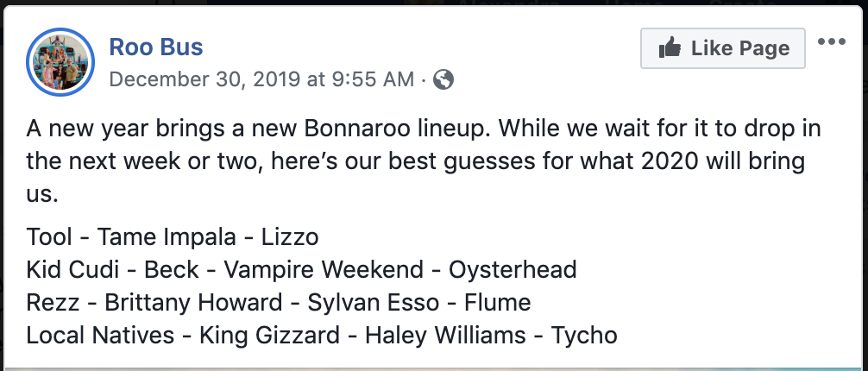Click on the Oysterhead name
Viewport: 868px width, 371px height.
513,269
